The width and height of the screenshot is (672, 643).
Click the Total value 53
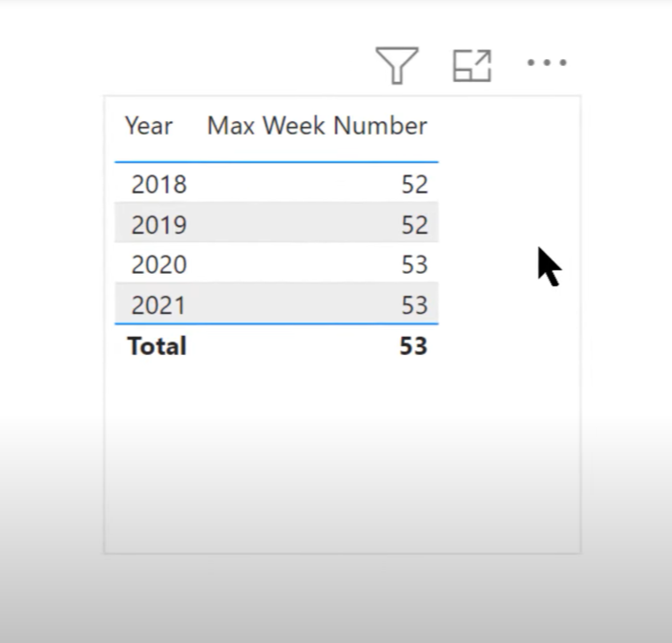(x=413, y=345)
